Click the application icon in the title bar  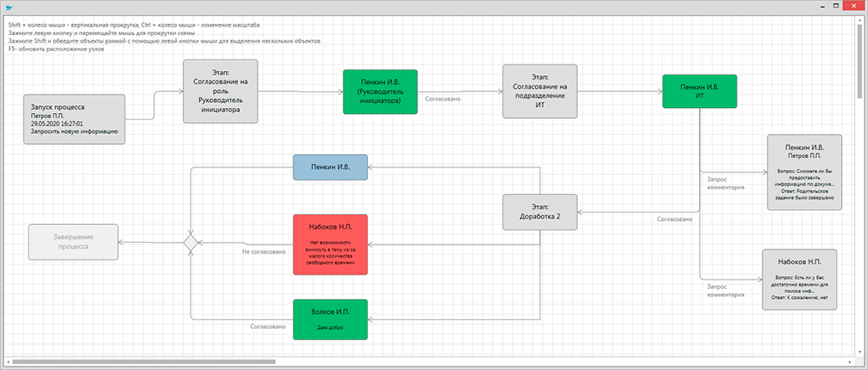click(10, 8)
